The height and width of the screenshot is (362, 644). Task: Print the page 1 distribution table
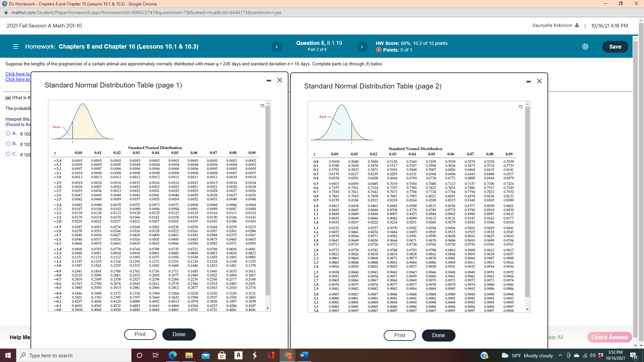pos(140,334)
